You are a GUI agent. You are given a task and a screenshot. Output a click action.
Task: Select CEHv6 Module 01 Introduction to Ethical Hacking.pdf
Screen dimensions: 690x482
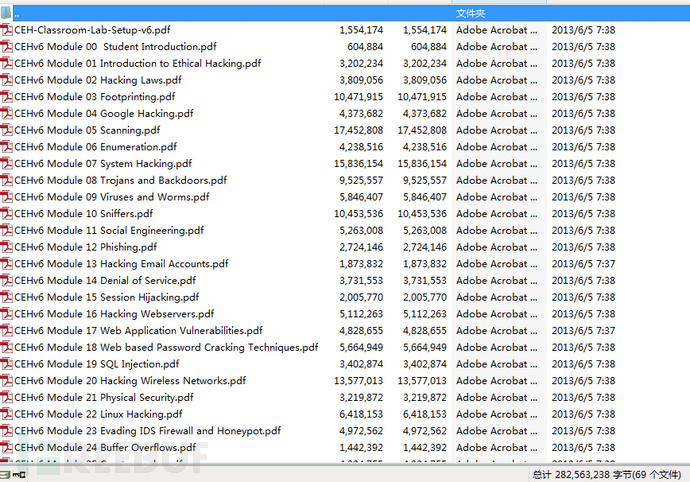tap(138, 63)
